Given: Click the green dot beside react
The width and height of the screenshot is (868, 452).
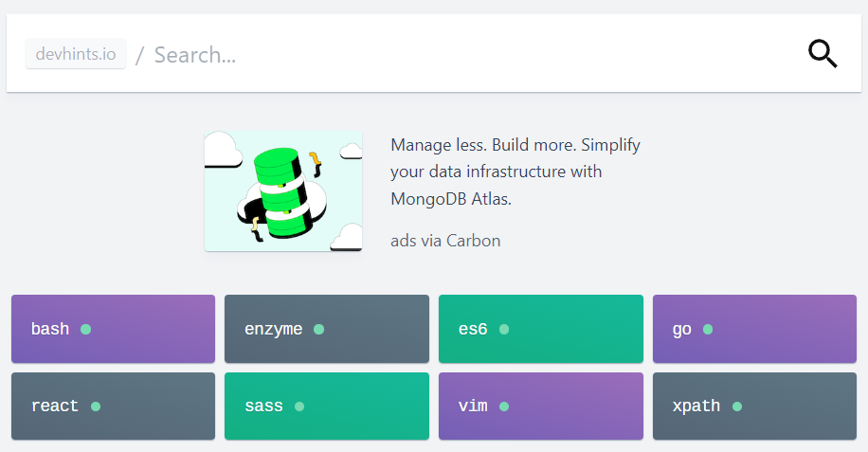Looking at the screenshot, I should tap(96, 407).
